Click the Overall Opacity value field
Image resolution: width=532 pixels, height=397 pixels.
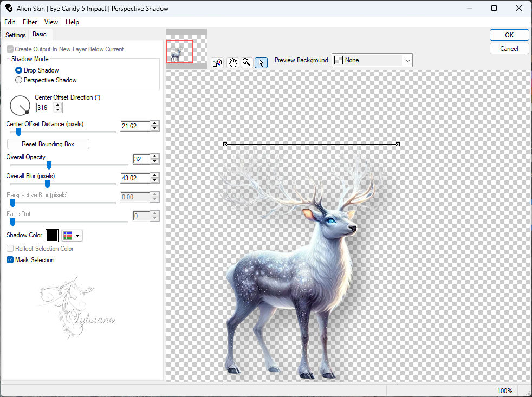(x=141, y=159)
